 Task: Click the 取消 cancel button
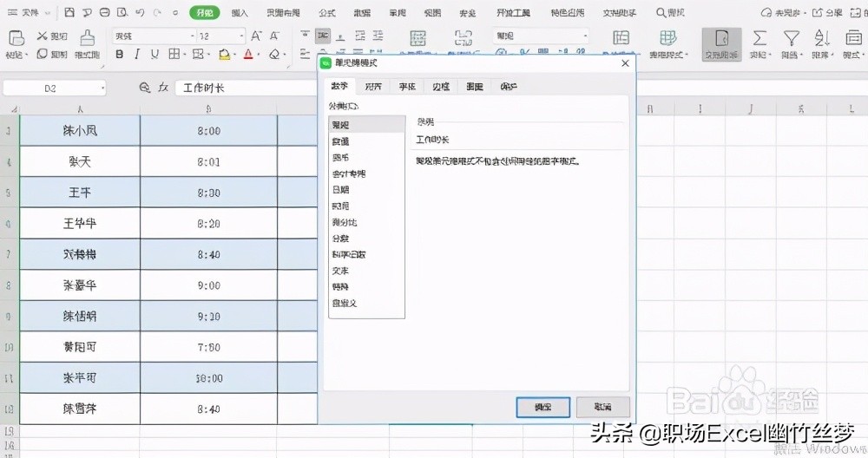pyautogui.click(x=603, y=407)
